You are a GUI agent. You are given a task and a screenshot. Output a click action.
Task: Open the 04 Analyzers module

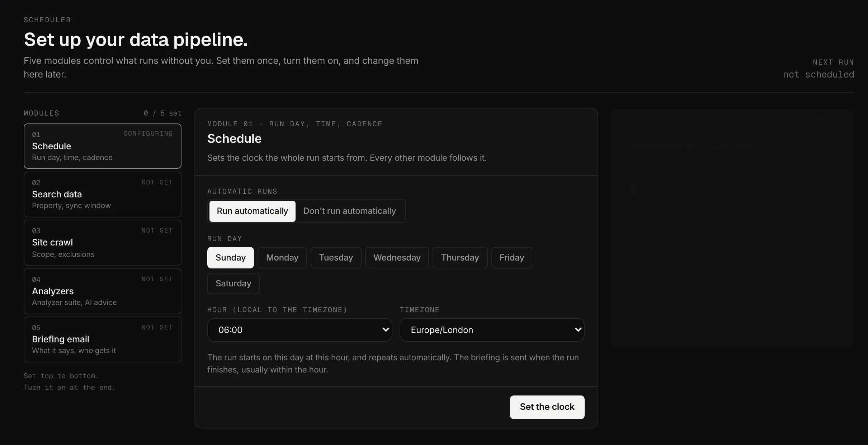(103, 291)
